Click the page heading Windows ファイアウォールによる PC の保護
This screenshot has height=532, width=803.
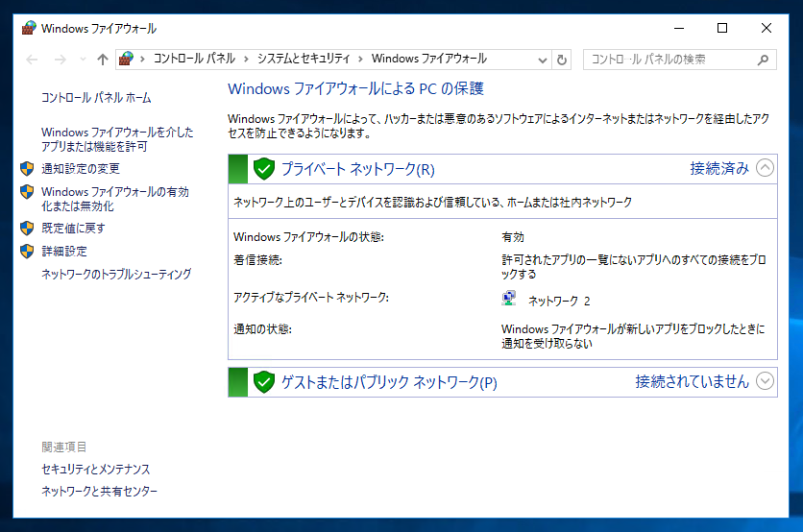click(356, 89)
